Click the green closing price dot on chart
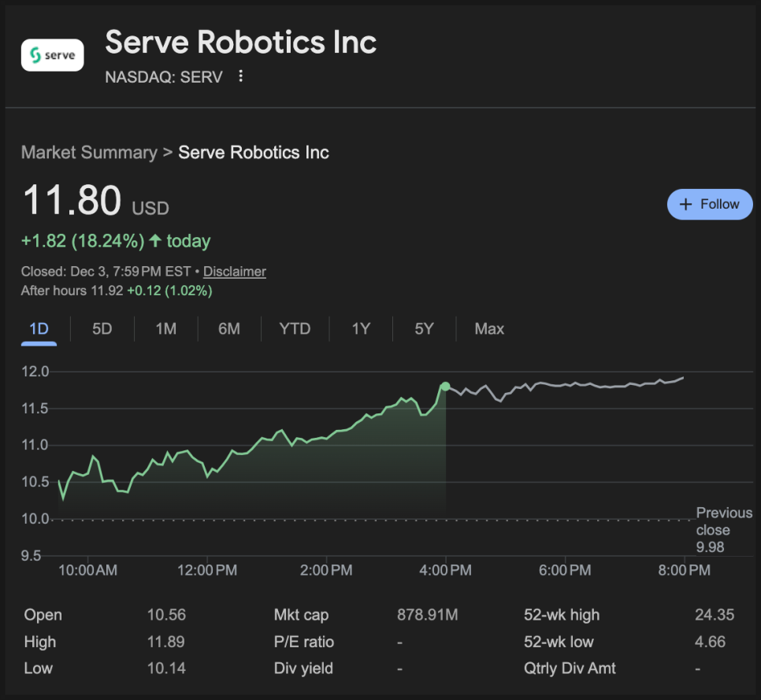The height and width of the screenshot is (700, 761). pyautogui.click(x=446, y=386)
